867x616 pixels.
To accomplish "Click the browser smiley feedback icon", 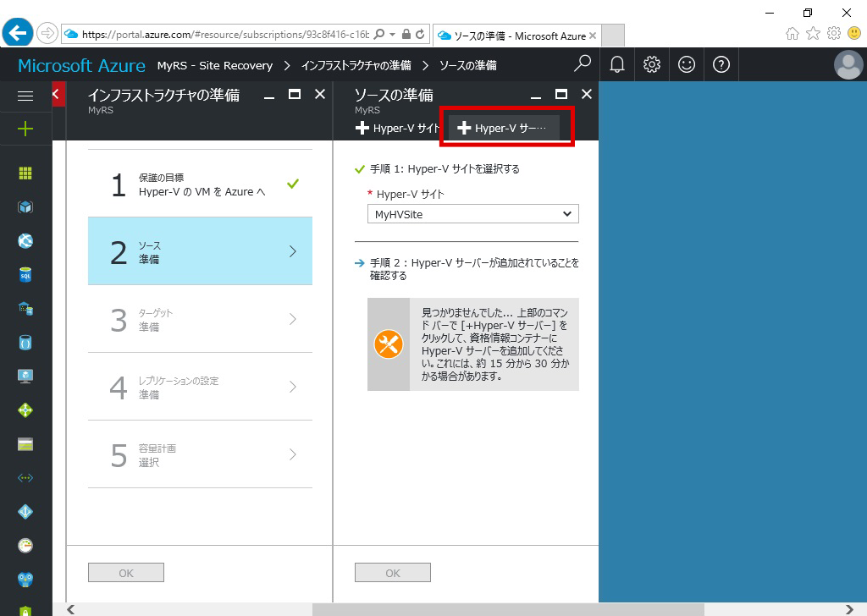I will coord(854,33).
